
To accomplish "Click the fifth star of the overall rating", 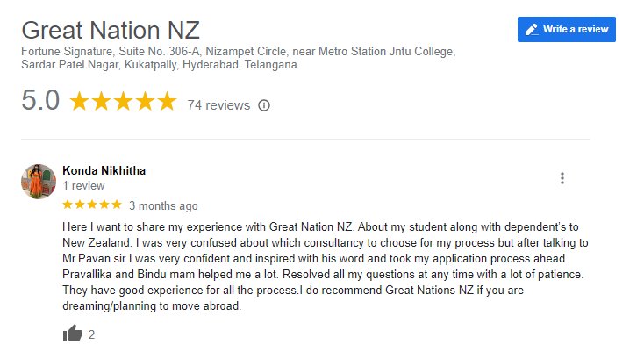I will pos(167,102).
